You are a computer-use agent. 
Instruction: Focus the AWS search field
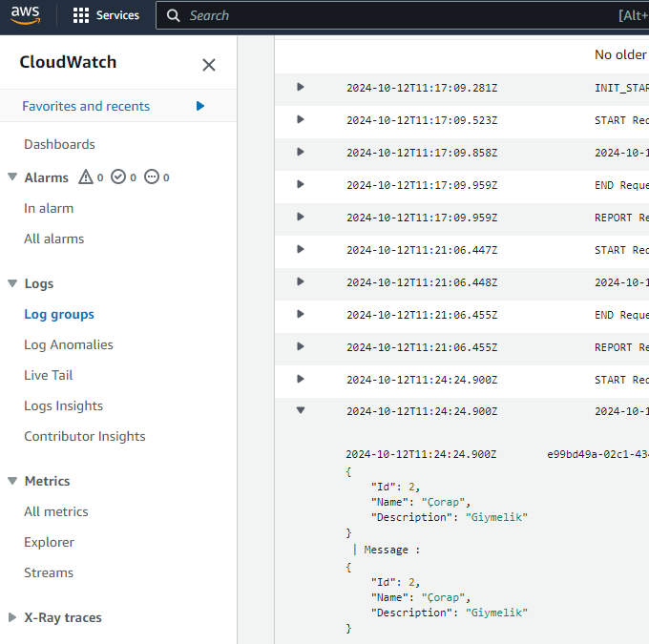coord(382,16)
